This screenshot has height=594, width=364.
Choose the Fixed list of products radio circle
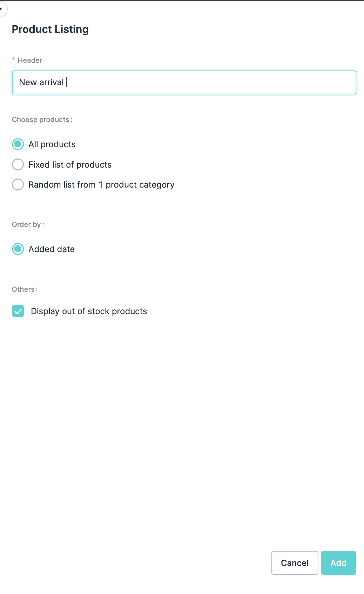[18, 164]
